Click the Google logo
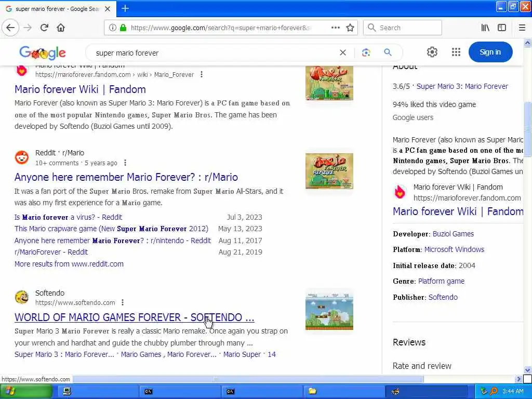The image size is (532, 399). 43,52
